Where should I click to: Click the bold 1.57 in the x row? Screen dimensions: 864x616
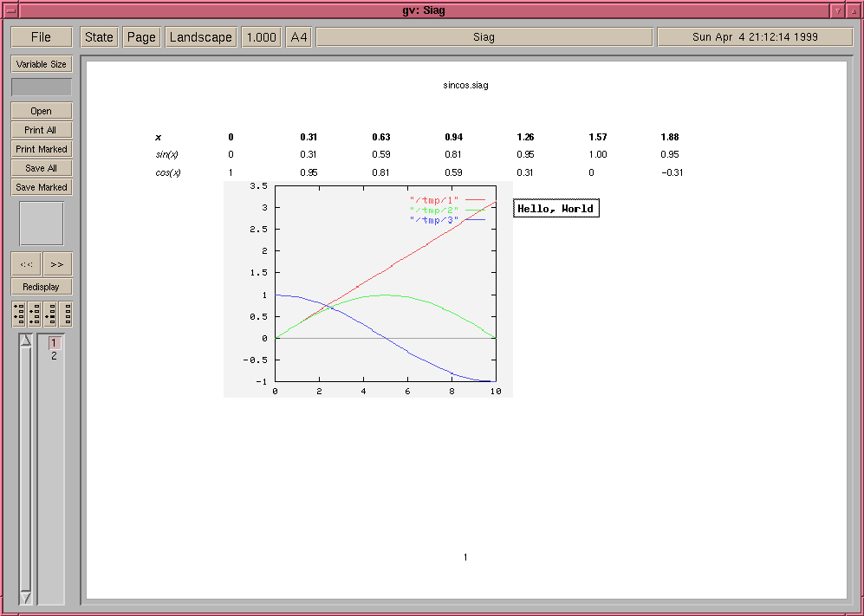[597, 137]
